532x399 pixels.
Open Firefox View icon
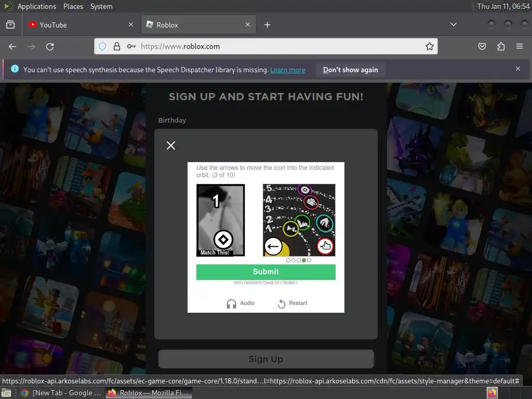pos(10,25)
